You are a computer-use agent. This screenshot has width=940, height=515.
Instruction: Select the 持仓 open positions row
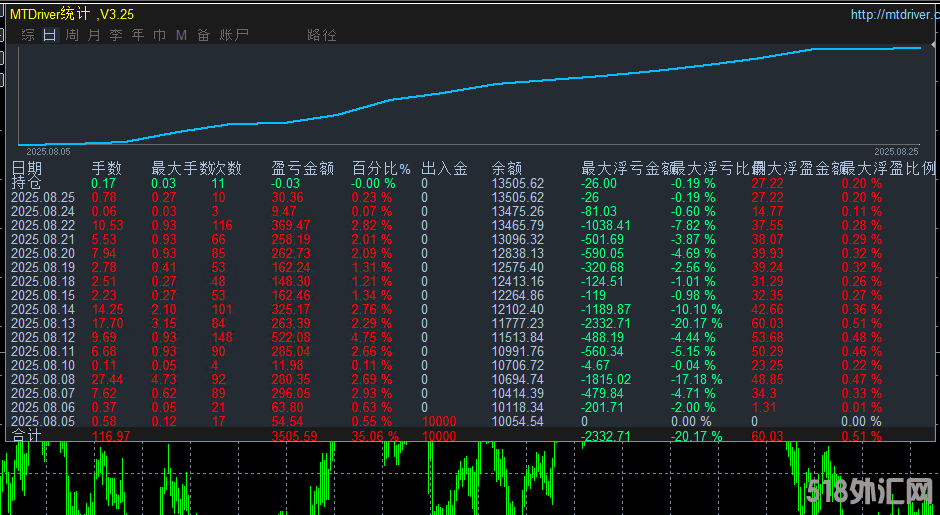click(x=27, y=183)
